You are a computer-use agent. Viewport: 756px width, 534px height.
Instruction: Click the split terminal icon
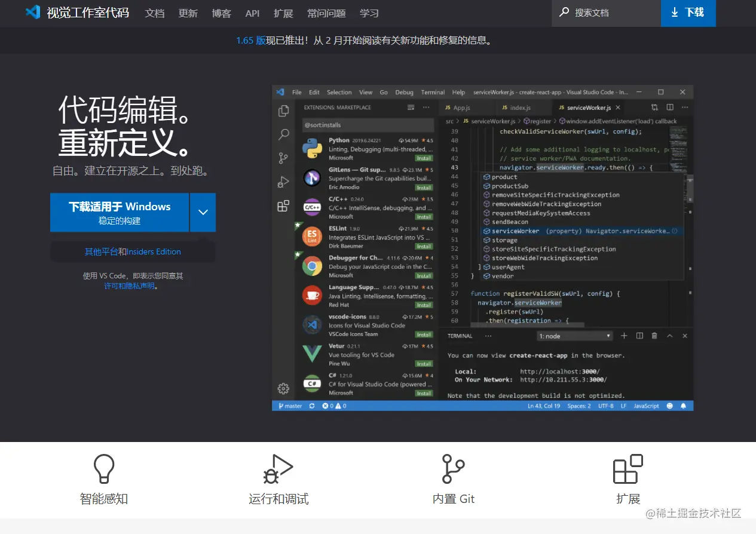pyautogui.click(x=639, y=336)
